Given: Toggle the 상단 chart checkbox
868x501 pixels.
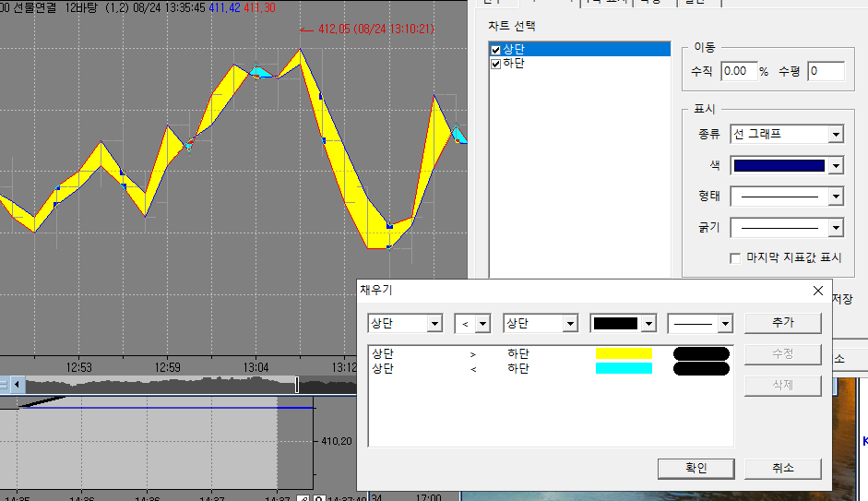Looking at the screenshot, I should click(x=496, y=49).
